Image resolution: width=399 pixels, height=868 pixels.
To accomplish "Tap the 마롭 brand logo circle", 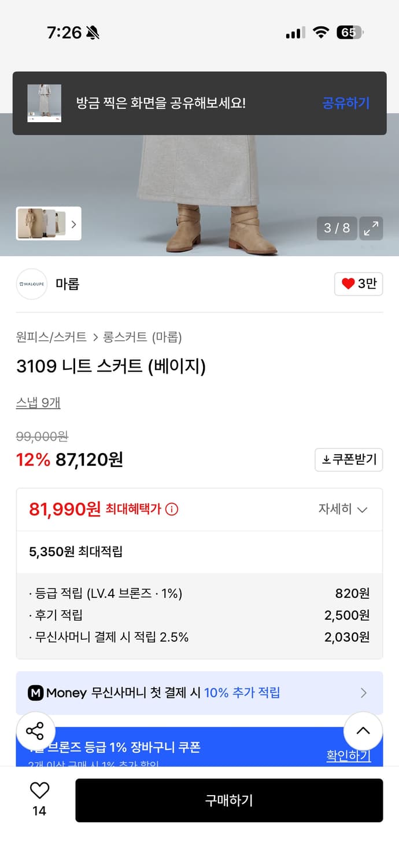I will point(31,284).
